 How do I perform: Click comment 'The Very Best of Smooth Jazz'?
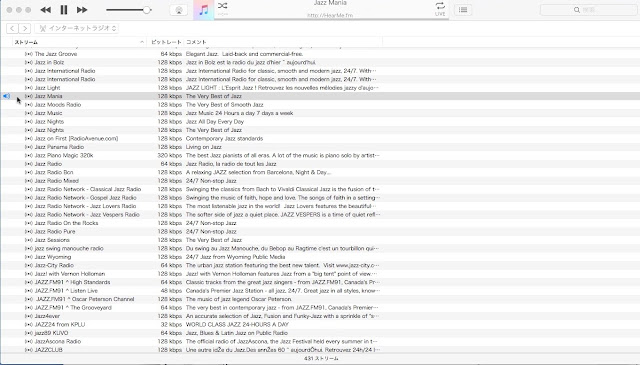pyautogui.click(x=224, y=105)
